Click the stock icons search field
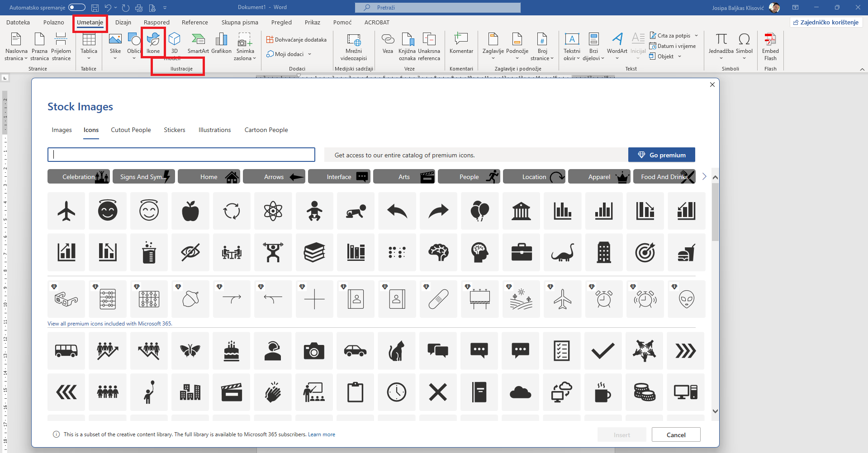The height and width of the screenshot is (453, 868). [x=181, y=155]
